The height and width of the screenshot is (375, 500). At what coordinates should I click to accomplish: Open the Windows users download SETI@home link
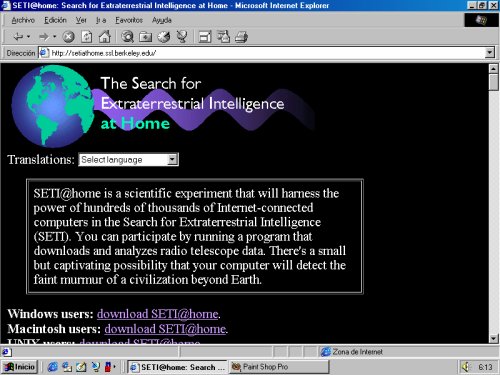tap(158, 314)
